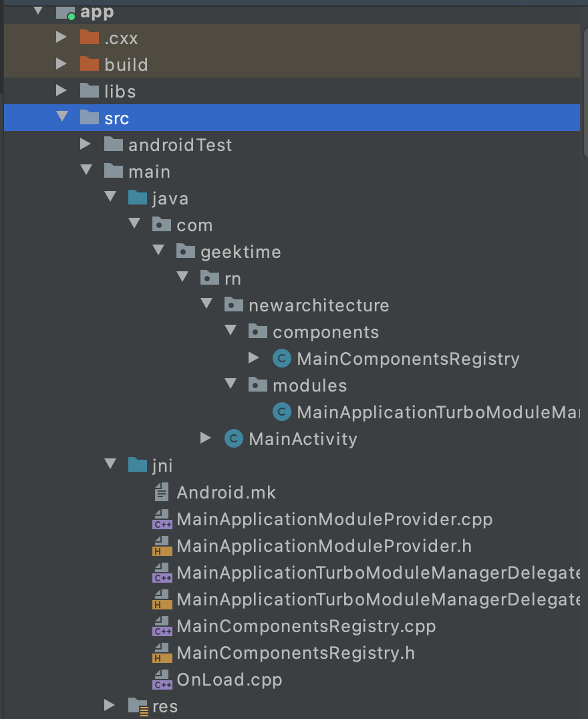
Task: Select the geektime package
Action: pos(241,252)
